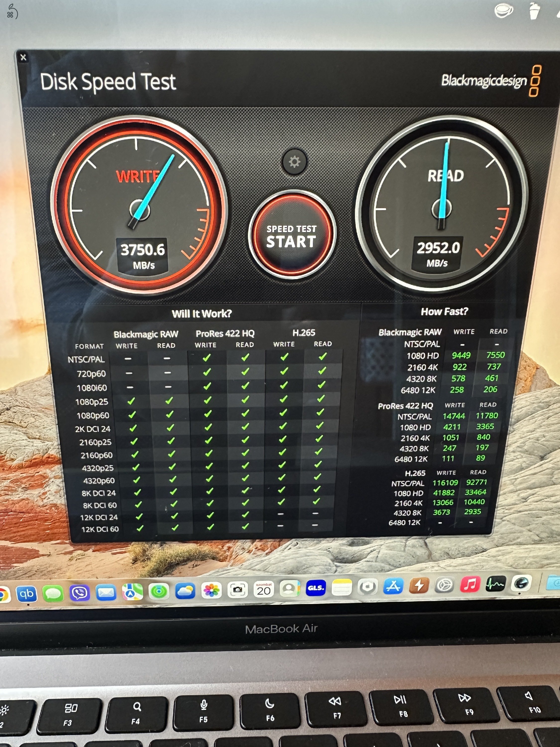
Task: Click the takeaway cup icon in the menu bar
Action: pos(534,11)
